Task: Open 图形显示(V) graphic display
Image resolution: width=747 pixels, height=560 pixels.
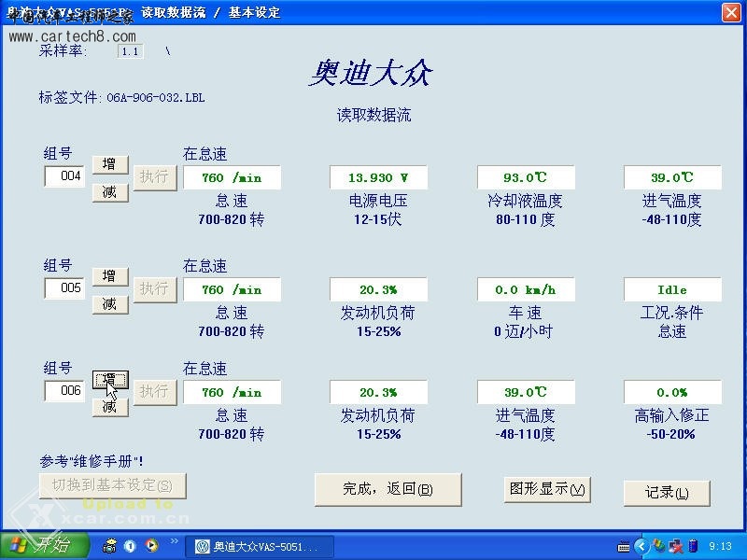Action: [x=547, y=489]
